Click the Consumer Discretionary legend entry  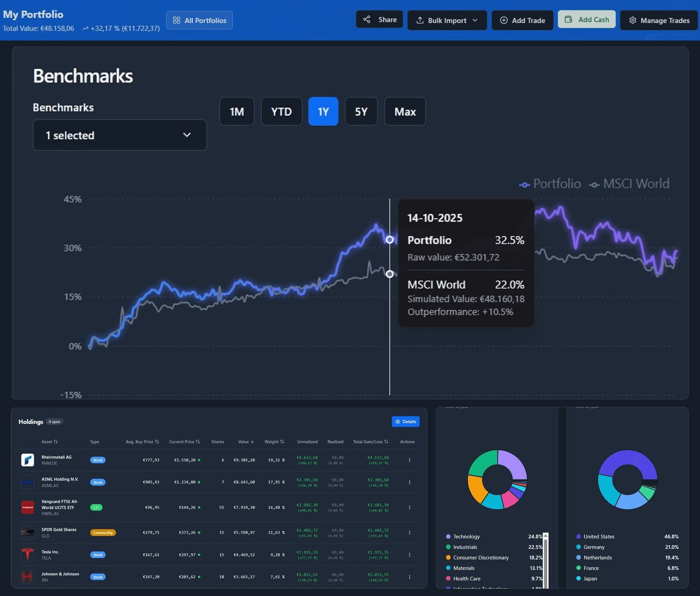[x=494, y=558]
